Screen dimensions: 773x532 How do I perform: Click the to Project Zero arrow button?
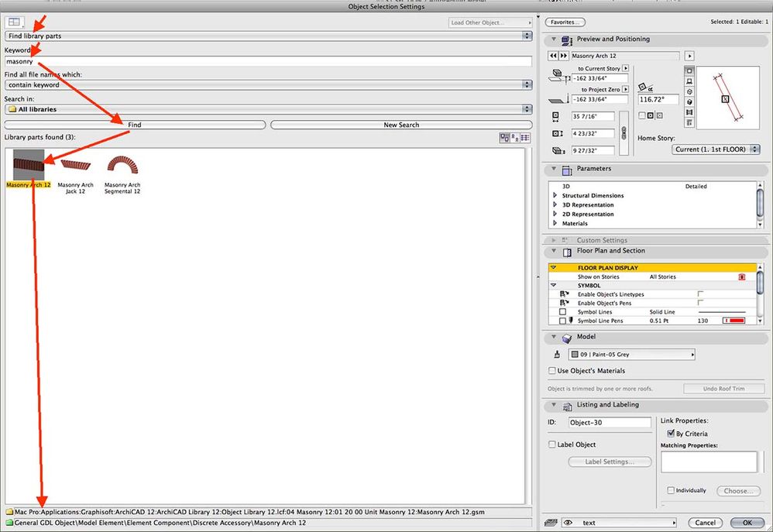(626, 89)
